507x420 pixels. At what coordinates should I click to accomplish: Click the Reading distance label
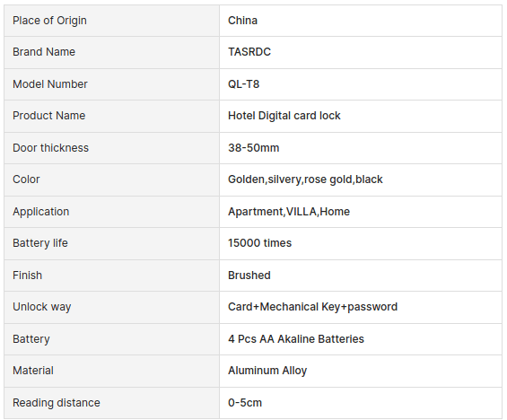(57, 403)
